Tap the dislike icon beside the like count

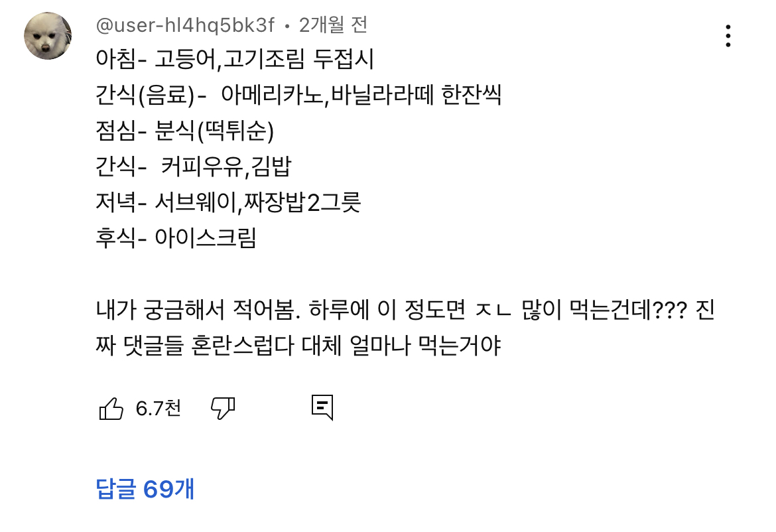[224, 409]
